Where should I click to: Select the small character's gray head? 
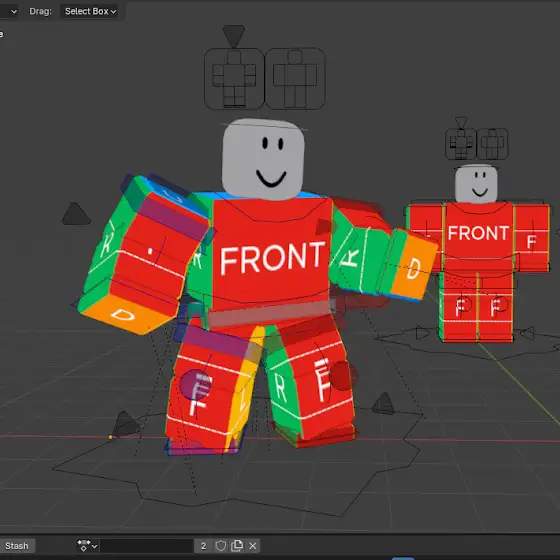476,184
